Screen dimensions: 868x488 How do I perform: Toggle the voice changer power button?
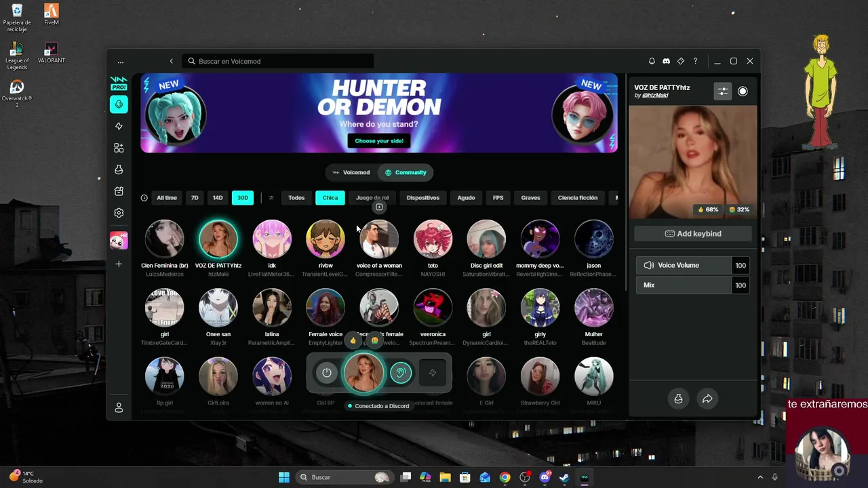coord(327,372)
